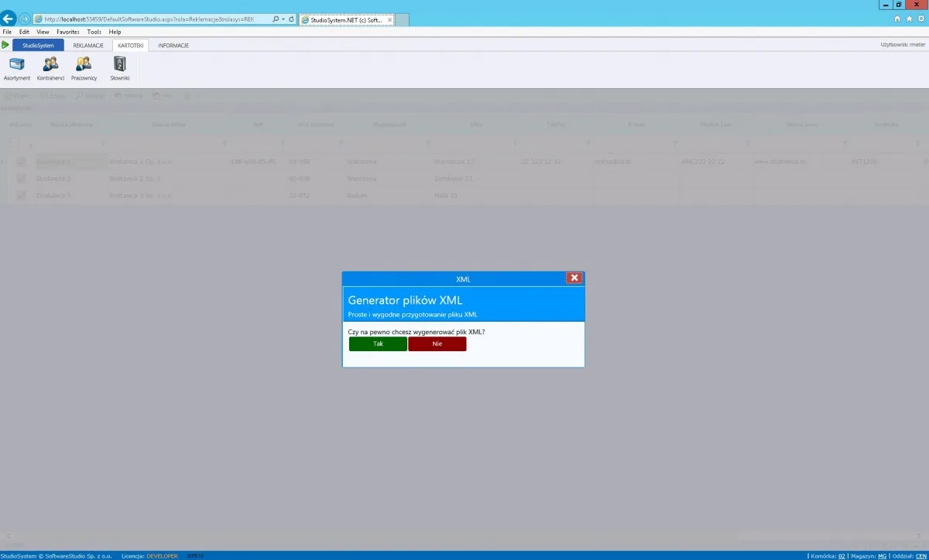The width and height of the screenshot is (929, 560).
Task: Open the Asortyment catalog icon
Action: click(x=16, y=68)
